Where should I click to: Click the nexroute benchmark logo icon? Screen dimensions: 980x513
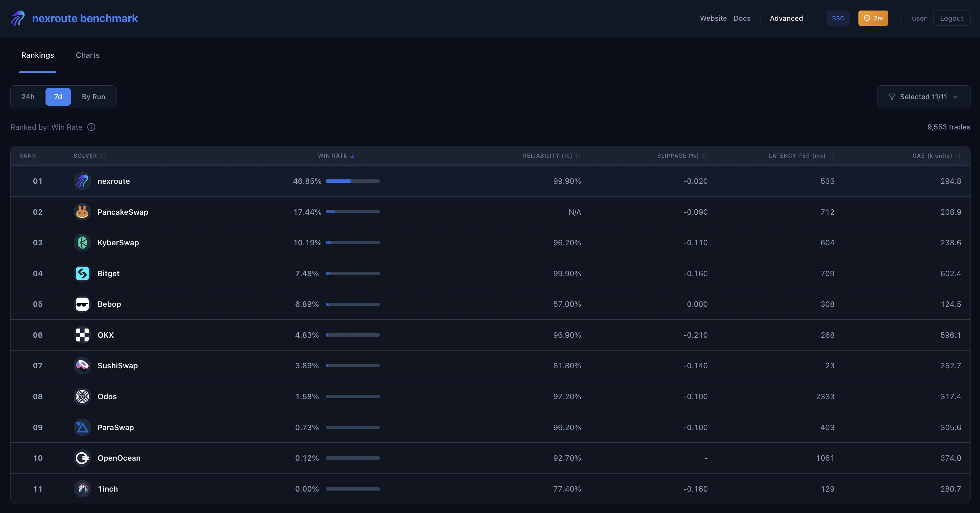[x=18, y=18]
